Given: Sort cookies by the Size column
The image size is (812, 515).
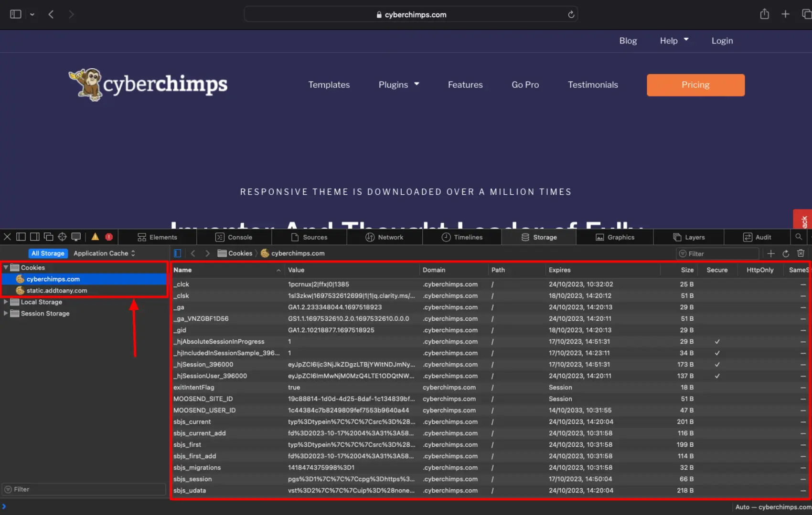Looking at the screenshot, I should [679, 270].
